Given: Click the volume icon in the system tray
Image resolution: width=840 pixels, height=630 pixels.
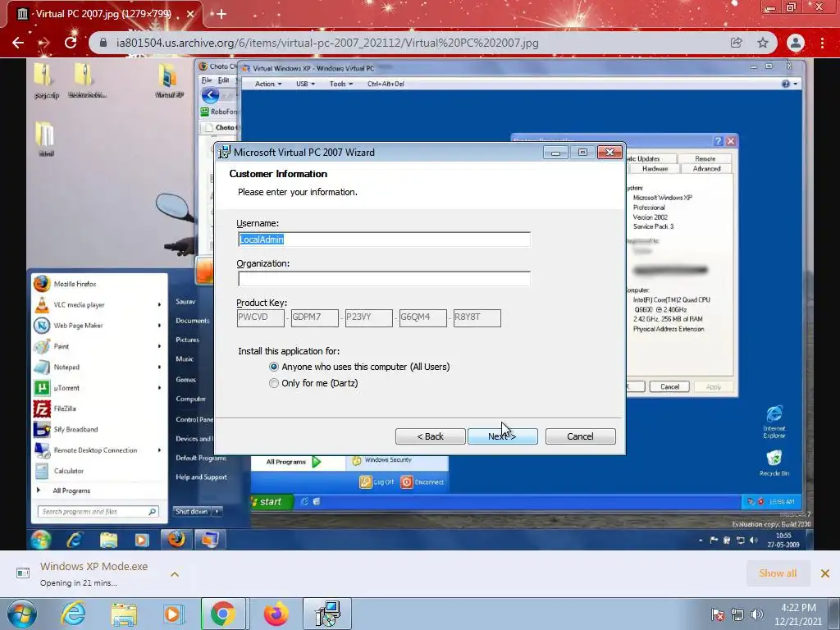Looking at the screenshot, I should coord(757,614).
